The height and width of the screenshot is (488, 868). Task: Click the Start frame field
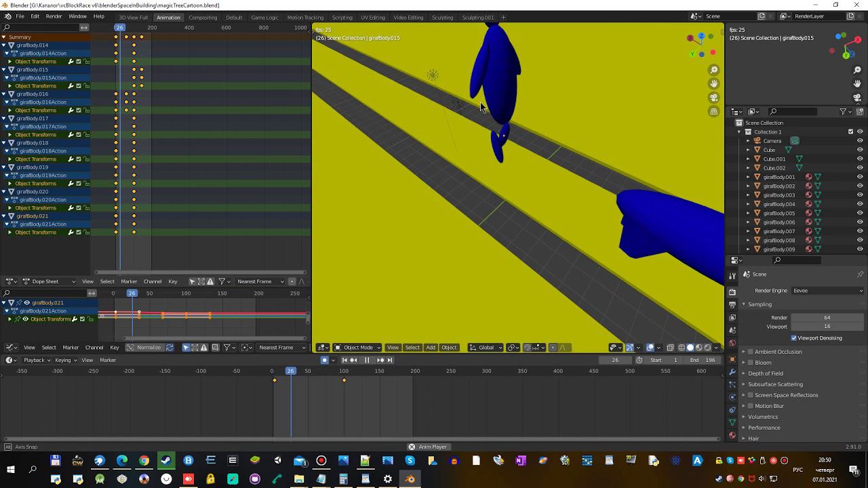point(663,360)
